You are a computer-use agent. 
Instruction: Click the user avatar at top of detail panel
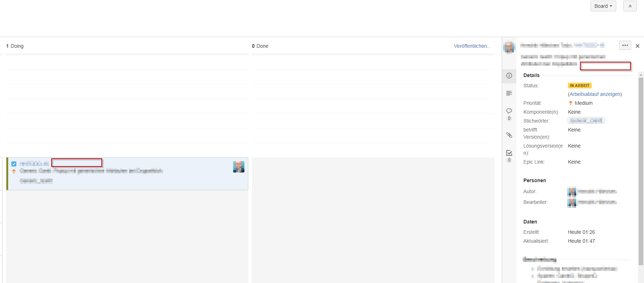(509, 47)
